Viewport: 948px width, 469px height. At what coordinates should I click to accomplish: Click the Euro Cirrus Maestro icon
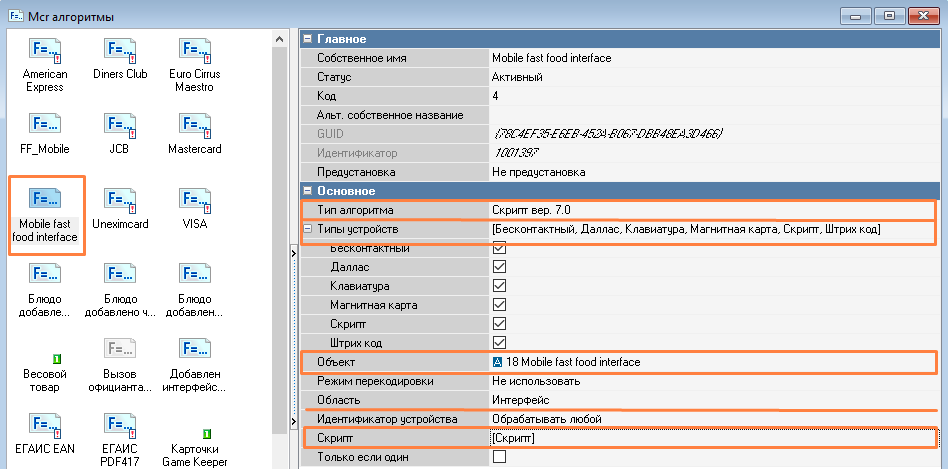194,53
